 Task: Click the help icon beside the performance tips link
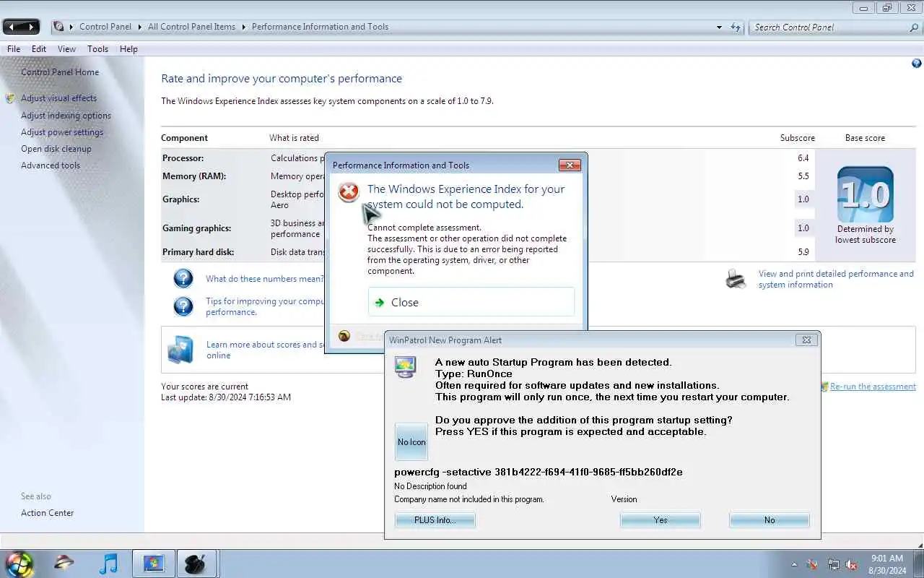[x=183, y=306]
